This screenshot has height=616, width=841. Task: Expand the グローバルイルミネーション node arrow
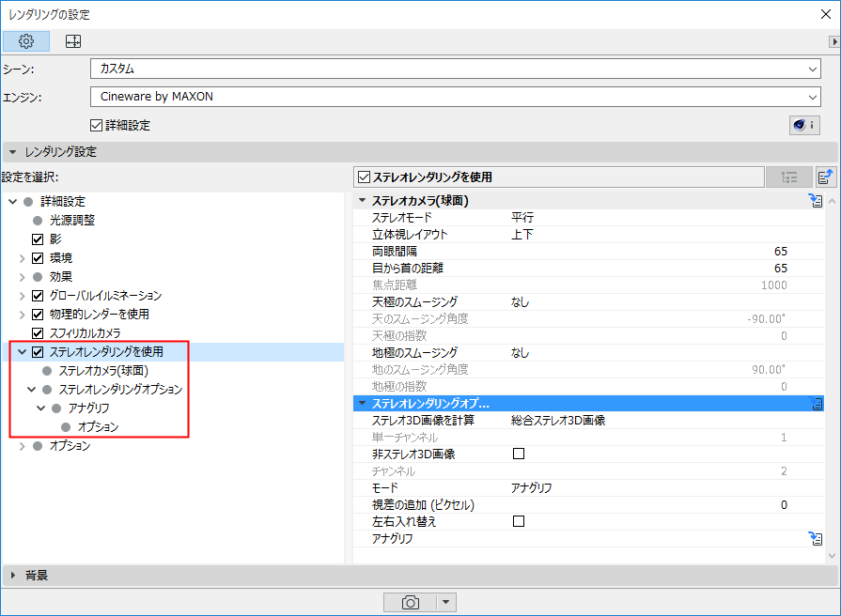pyautogui.click(x=22, y=296)
